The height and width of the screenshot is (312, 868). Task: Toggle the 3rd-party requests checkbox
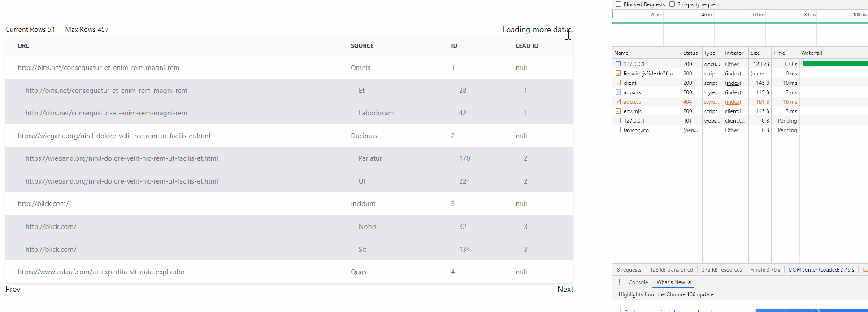[672, 4]
